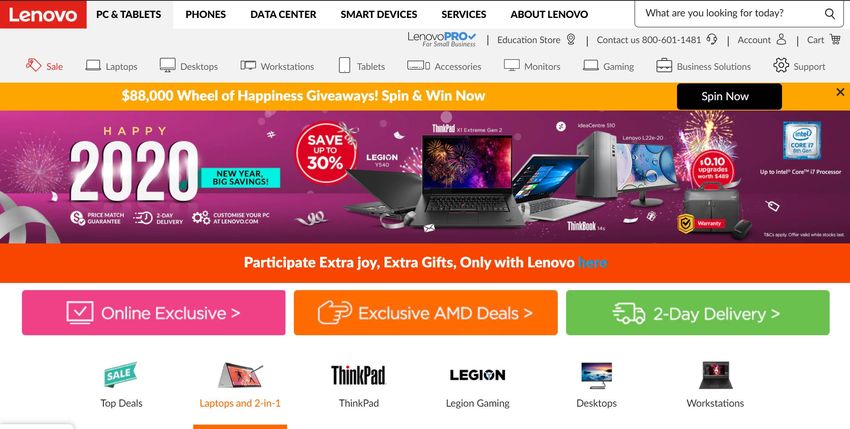850x429 pixels.
Task: Open the Data Center menu
Action: tap(283, 15)
